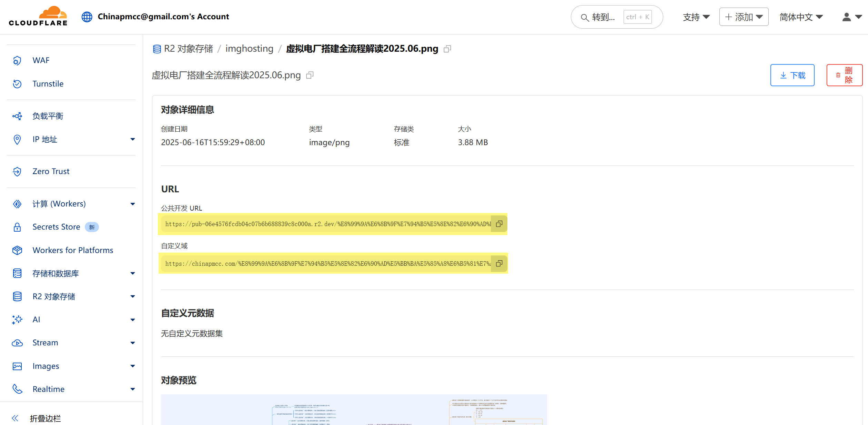Expand the IP 地址 submenu
This screenshot has width=868, height=425.
point(132,139)
